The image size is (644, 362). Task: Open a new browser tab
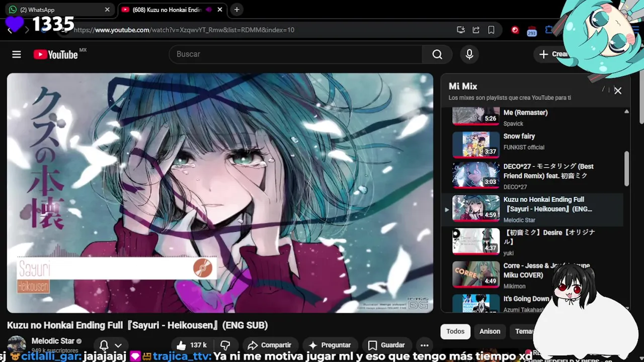236,10
